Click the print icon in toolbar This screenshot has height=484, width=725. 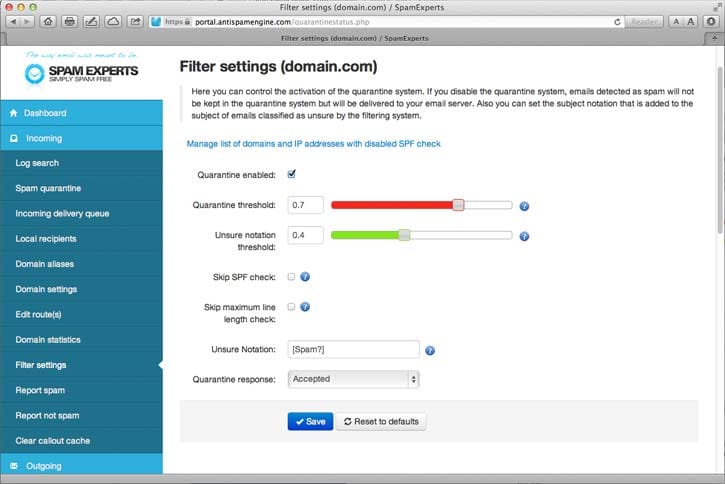(70, 21)
